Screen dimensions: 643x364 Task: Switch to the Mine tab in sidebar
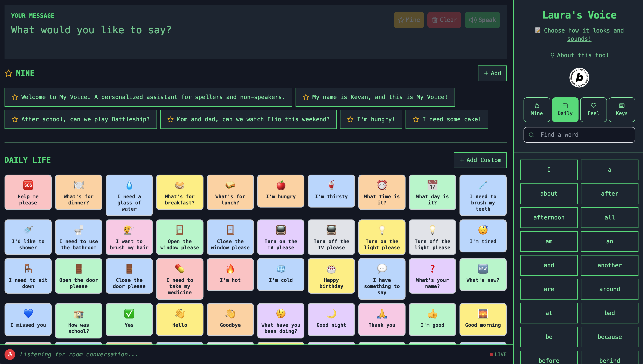point(537,110)
